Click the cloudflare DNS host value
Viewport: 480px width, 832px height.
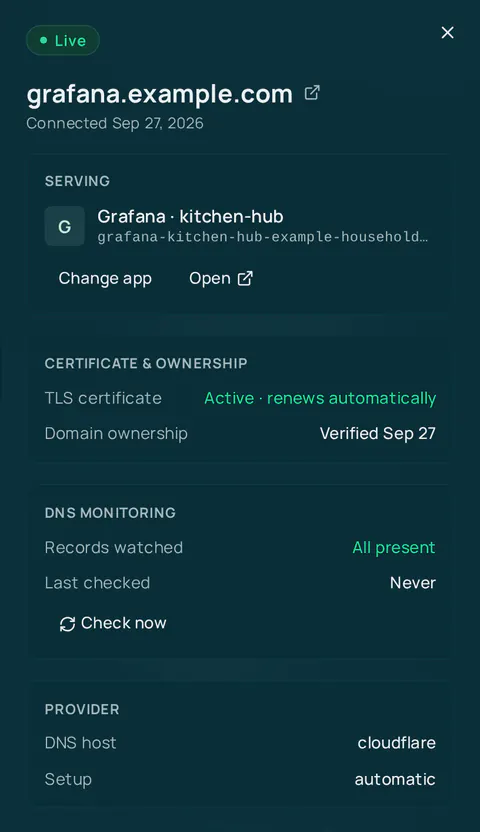(397, 743)
